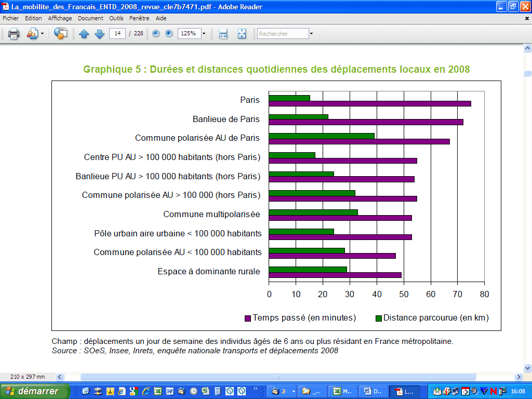Image resolution: width=532 pixels, height=399 pixels.
Task: Zoom in using the plus button
Action: click(169, 34)
